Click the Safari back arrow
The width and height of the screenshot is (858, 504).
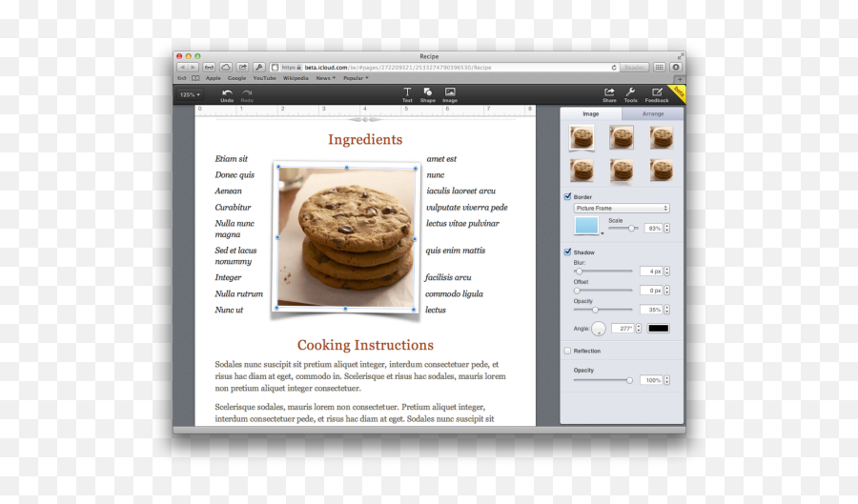click(x=182, y=68)
